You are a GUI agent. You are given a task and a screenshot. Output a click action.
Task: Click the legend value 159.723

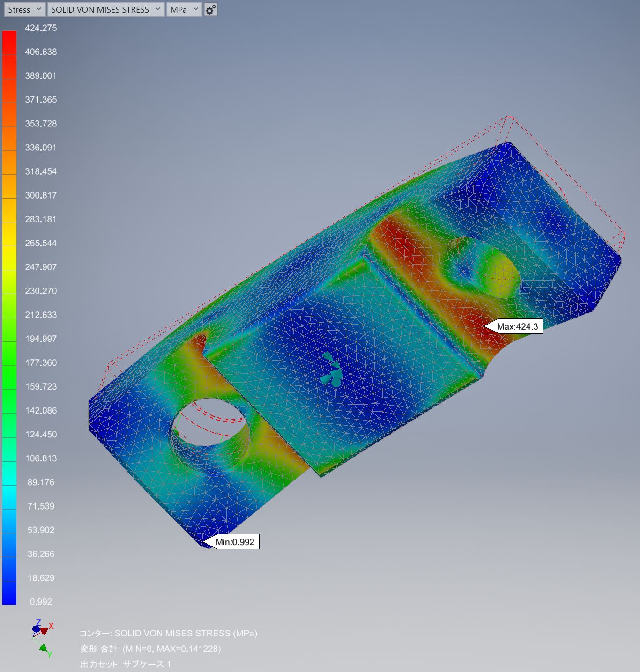[x=41, y=386]
